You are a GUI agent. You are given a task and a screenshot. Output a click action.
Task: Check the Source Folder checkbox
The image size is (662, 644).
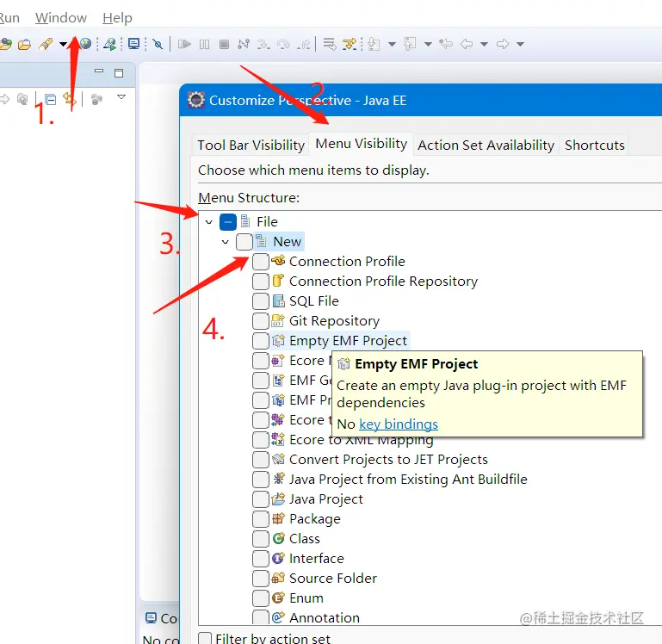click(261, 578)
